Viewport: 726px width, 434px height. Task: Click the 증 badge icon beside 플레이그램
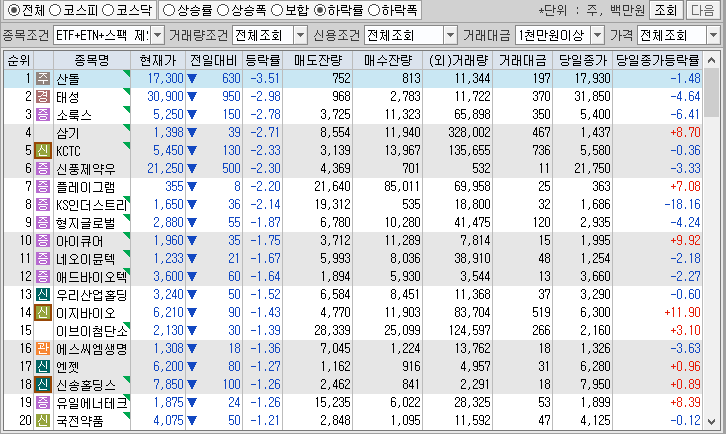click(43, 187)
